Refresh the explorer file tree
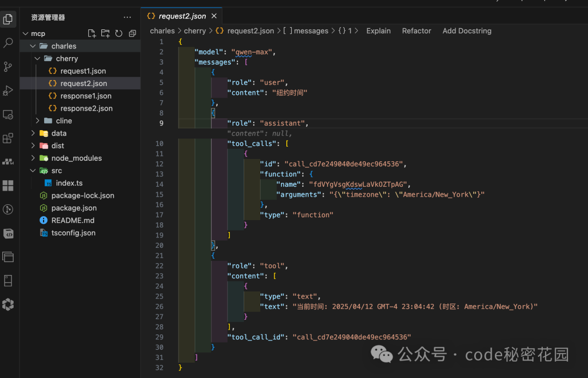Viewport: 588px width, 378px height. [x=119, y=33]
